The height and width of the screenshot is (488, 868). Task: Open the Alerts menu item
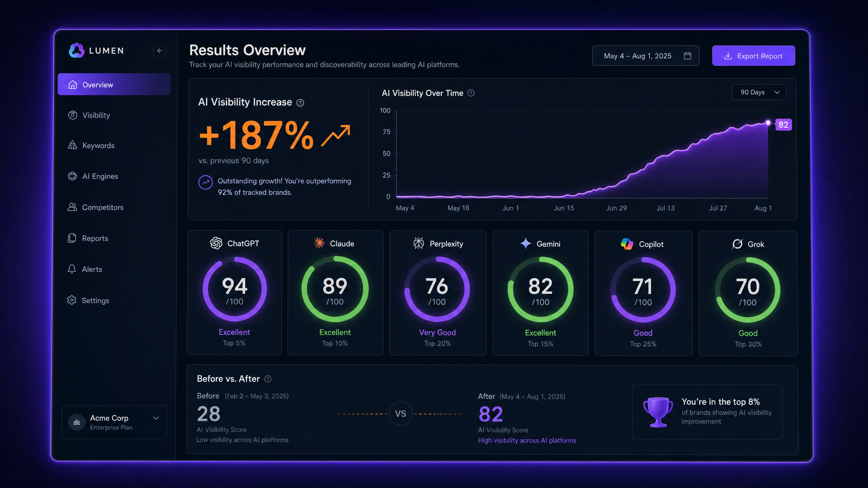tap(114, 269)
